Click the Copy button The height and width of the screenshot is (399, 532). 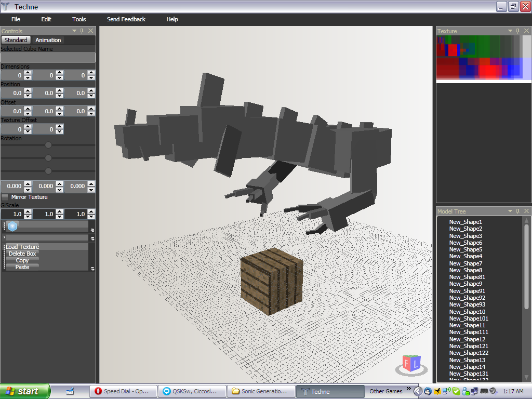point(23,260)
